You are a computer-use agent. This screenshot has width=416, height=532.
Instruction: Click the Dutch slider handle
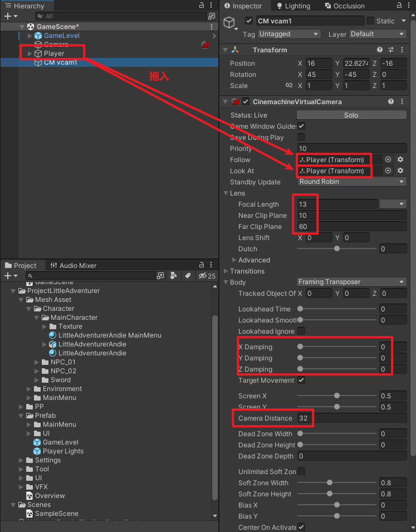[337, 249]
